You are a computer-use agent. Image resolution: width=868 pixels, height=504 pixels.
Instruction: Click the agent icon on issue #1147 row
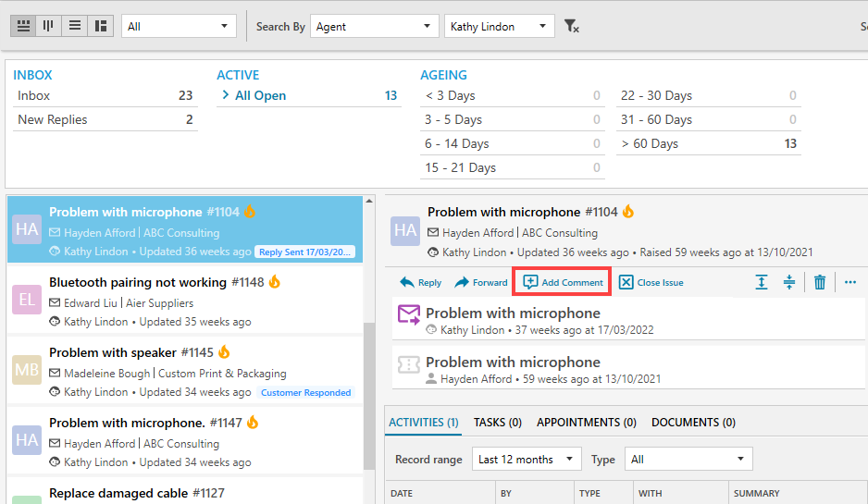click(x=55, y=462)
